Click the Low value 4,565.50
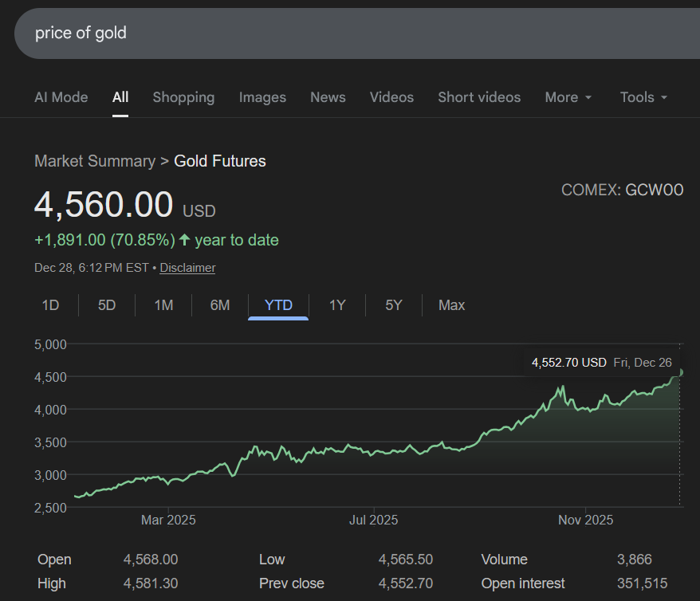This screenshot has width=700, height=601. coord(406,560)
